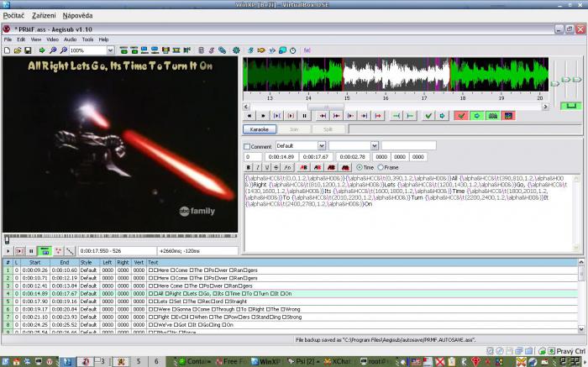Click the New subtitles file icon
Viewport: 588px width, 367px height.
click(x=7, y=50)
